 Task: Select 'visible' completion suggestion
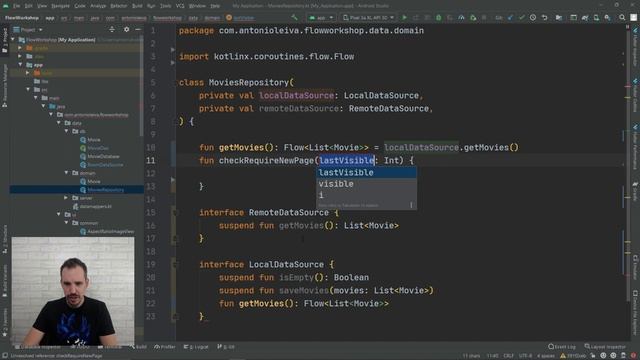click(367, 184)
